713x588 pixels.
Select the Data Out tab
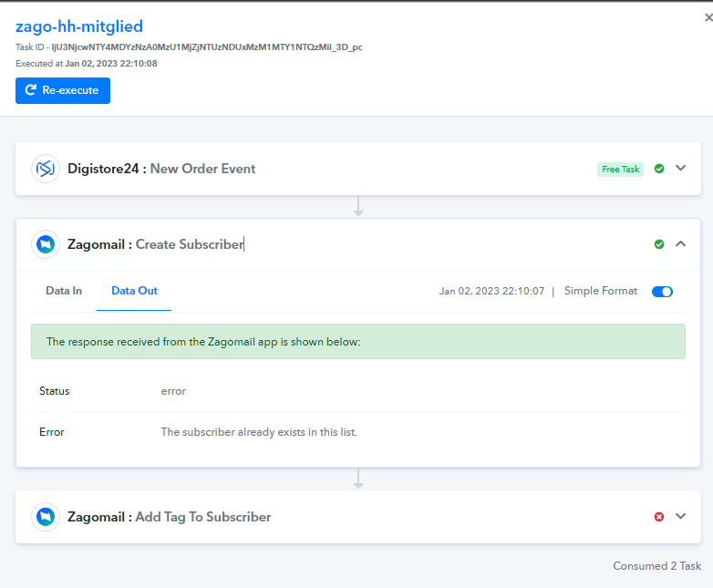(x=134, y=291)
